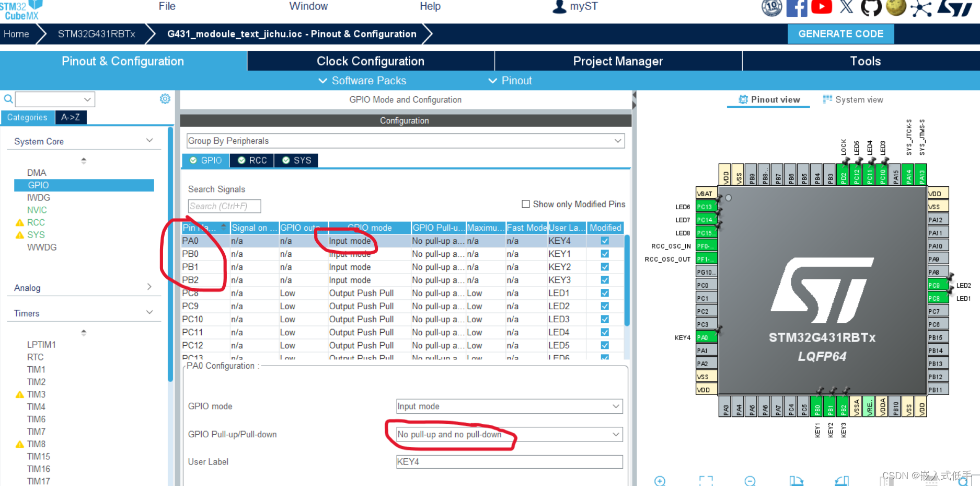Collapse the Timers category
980x486 pixels.
tap(149, 312)
